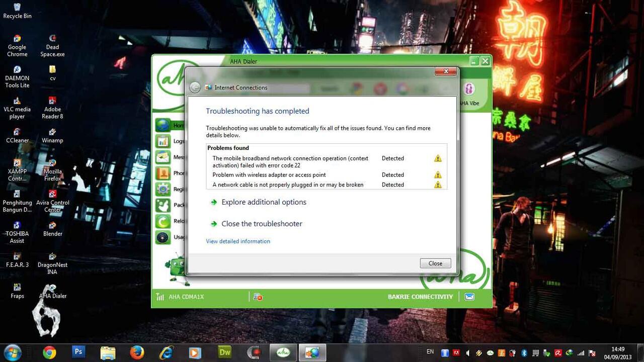Select the 'Problem with wireless adapter or access point' row
Image resolution: width=644 pixels, height=362 pixels.
pos(327,175)
